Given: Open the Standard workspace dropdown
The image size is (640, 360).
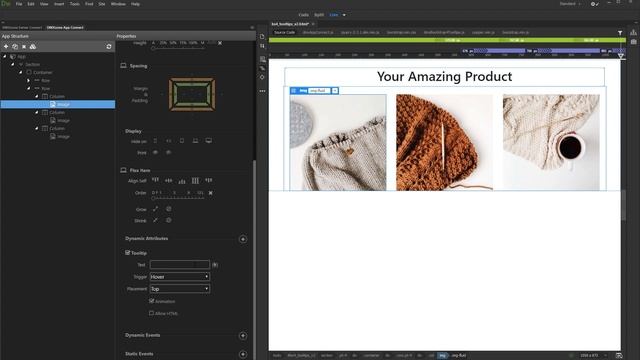Looking at the screenshot, I should click(x=570, y=4).
